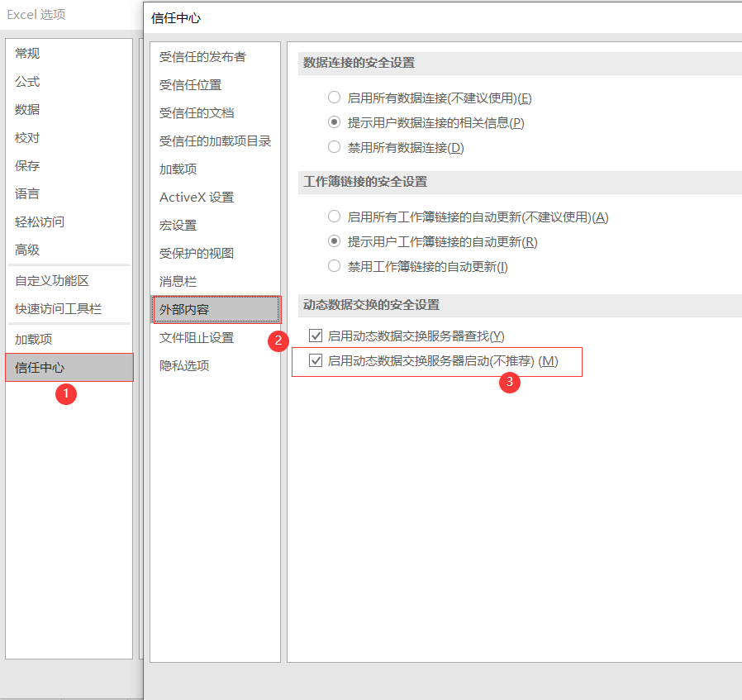Select 加载项 in Trust Center list
This screenshot has height=700, width=742.
(x=216, y=169)
